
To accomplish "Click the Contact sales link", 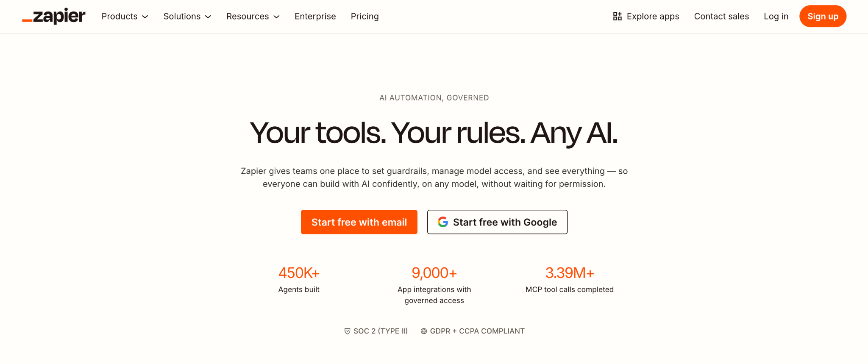I will [x=721, y=16].
